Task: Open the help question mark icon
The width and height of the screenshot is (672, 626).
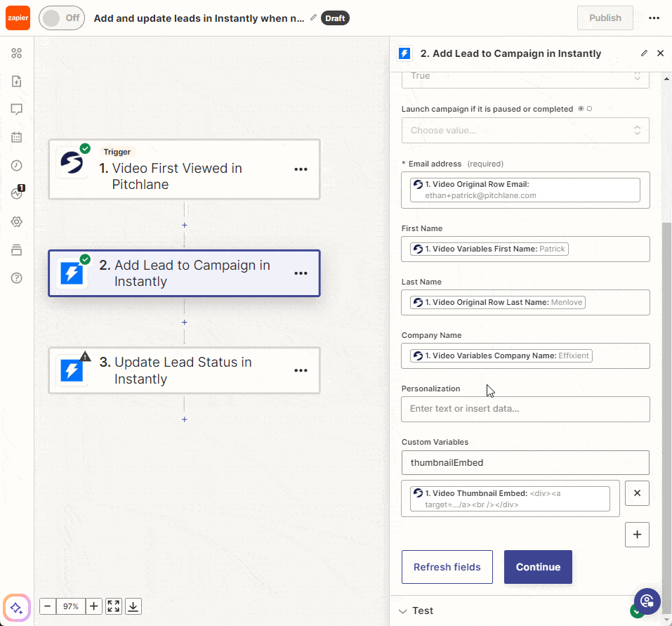Action: pyautogui.click(x=17, y=278)
